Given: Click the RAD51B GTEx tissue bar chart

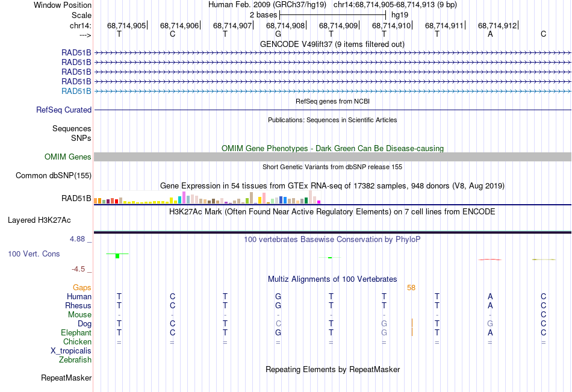Looking at the screenshot, I should [207, 197].
